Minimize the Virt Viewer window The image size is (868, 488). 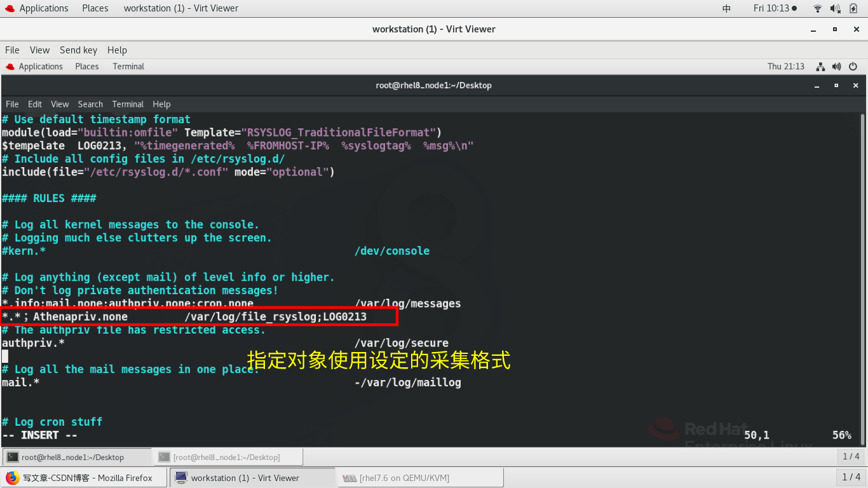point(813,29)
